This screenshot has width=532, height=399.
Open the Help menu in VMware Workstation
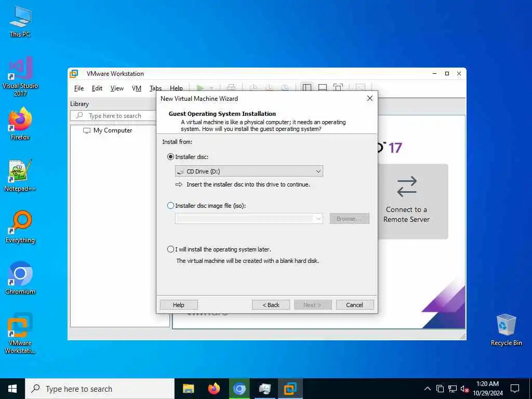pos(176,88)
